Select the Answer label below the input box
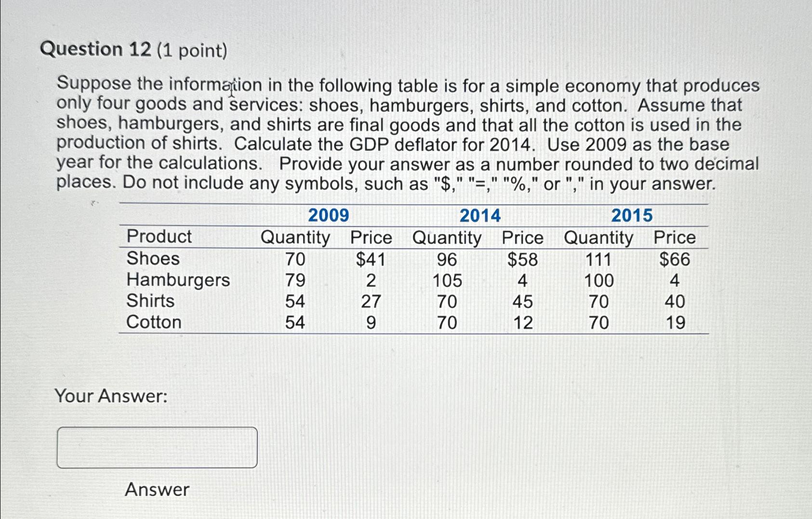The image size is (812, 519). (x=156, y=490)
